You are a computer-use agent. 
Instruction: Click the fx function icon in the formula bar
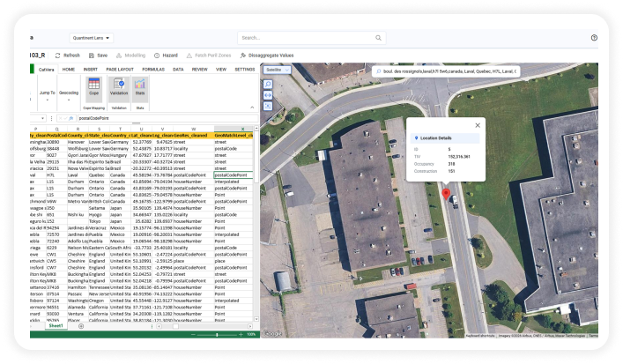click(x=70, y=118)
